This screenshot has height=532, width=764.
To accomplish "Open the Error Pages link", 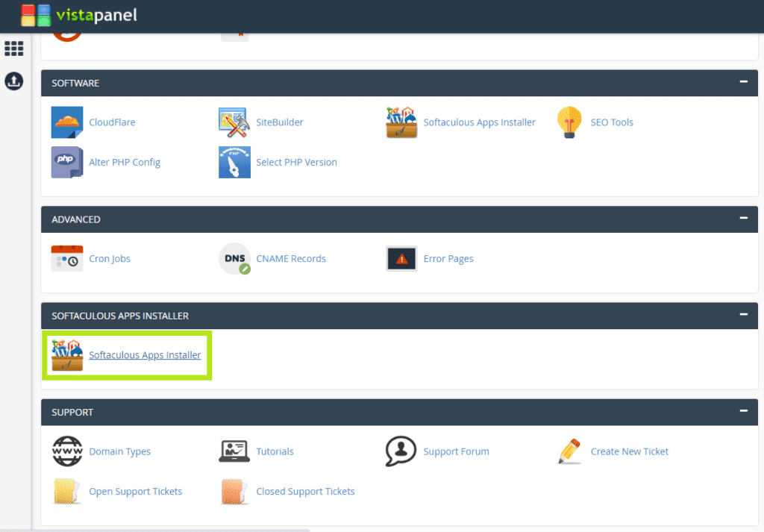I will pos(448,259).
